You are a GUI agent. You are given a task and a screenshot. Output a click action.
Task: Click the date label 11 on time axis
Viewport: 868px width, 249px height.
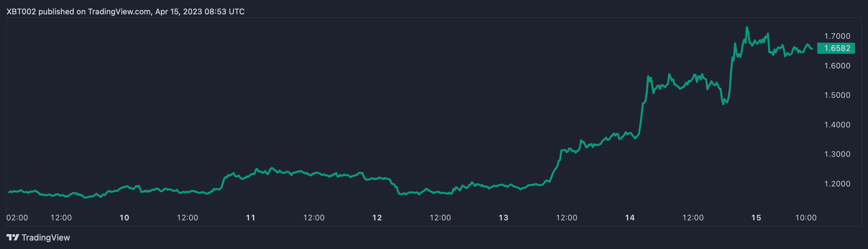tap(251, 218)
